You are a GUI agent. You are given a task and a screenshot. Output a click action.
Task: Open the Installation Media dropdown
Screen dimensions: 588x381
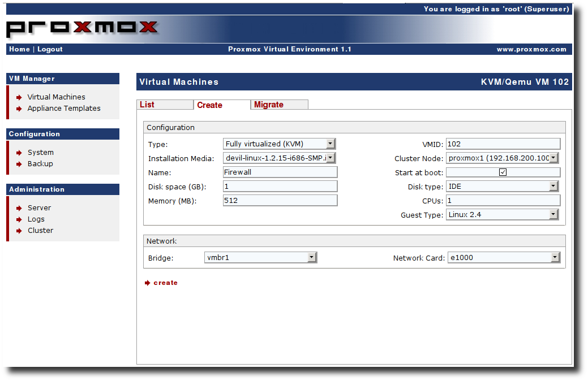(x=280, y=158)
